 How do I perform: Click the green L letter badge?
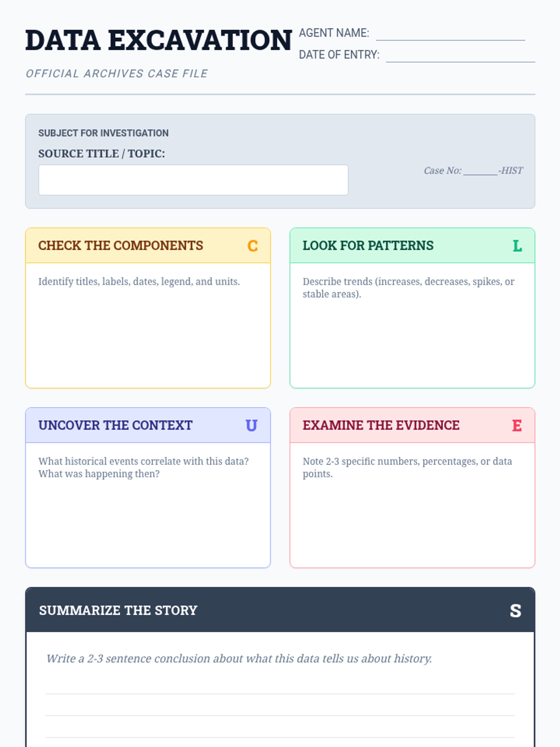pos(517,246)
